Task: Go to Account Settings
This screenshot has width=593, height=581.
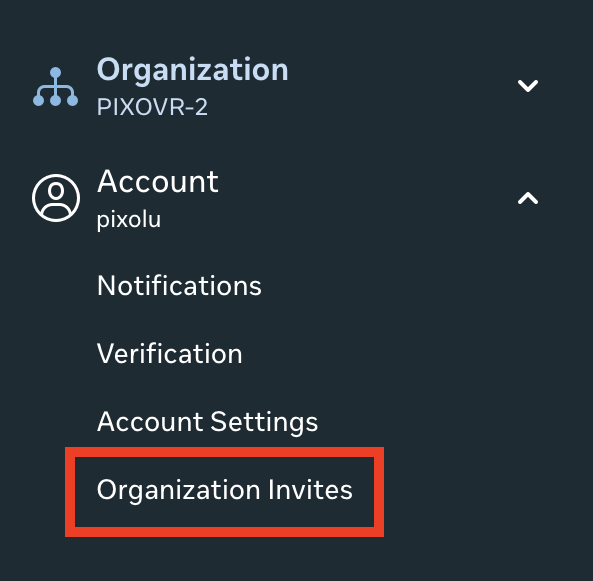Action: [x=207, y=422]
